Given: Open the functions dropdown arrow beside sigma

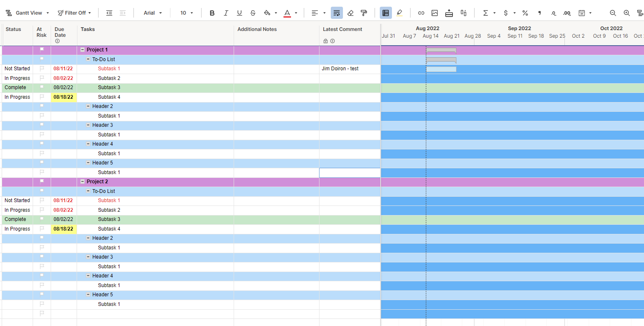Looking at the screenshot, I should (495, 13).
